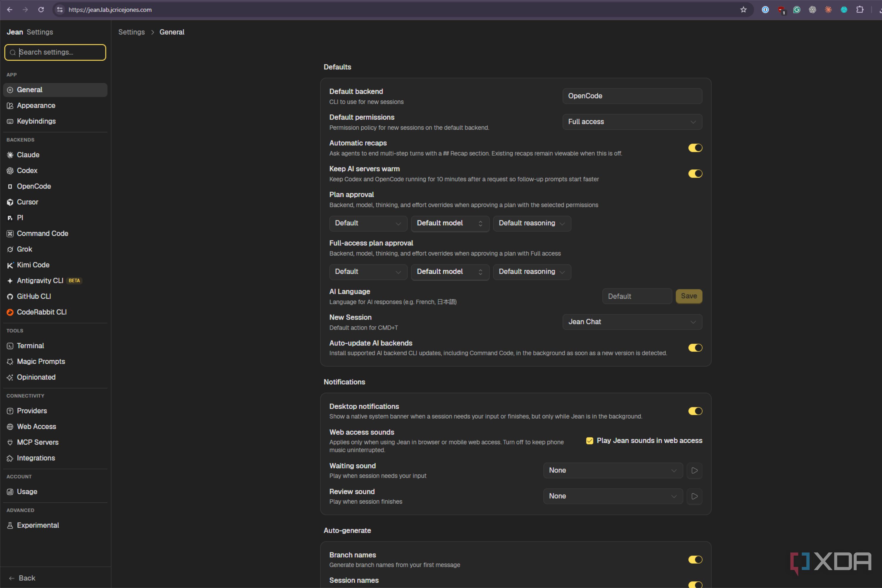Click the AI Language Default input
Image resolution: width=882 pixels, height=588 pixels.
(637, 296)
